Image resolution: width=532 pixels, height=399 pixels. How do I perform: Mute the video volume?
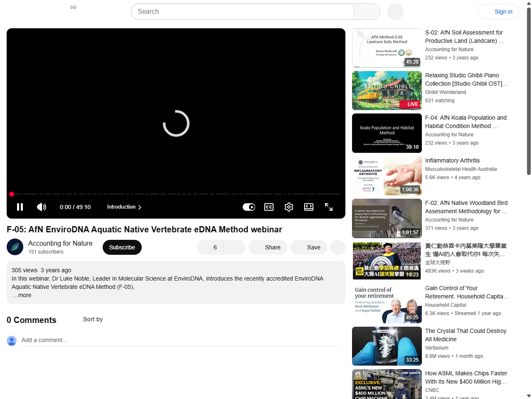click(41, 207)
